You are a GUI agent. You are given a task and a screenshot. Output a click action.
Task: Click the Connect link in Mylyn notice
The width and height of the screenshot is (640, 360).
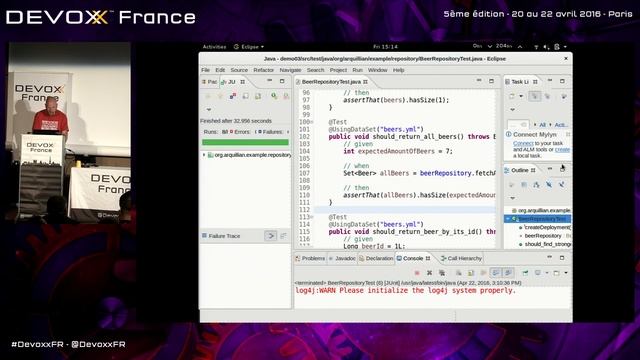point(523,143)
